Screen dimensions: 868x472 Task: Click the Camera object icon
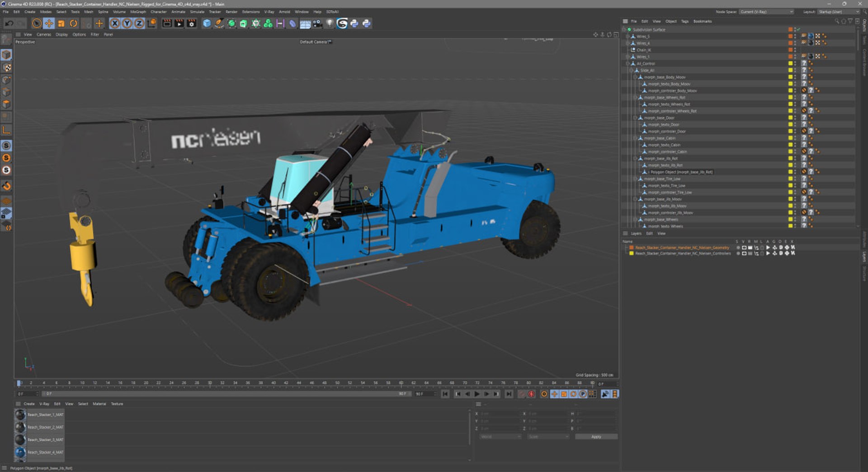click(x=317, y=24)
